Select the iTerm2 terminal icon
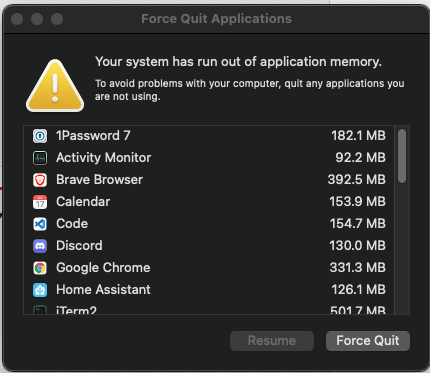This screenshot has height=373, width=430. point(40,310)
